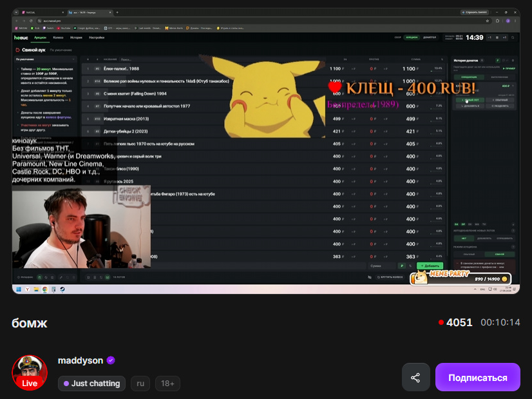Click the green Добавить lot button
Viewport: 532px width, 399px height.
point(430,266)
